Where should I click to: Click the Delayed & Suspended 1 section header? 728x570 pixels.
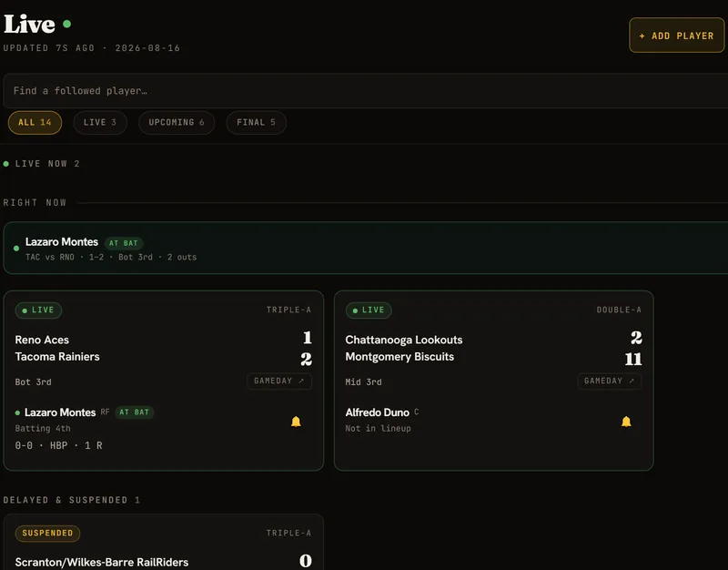(72, 500)
